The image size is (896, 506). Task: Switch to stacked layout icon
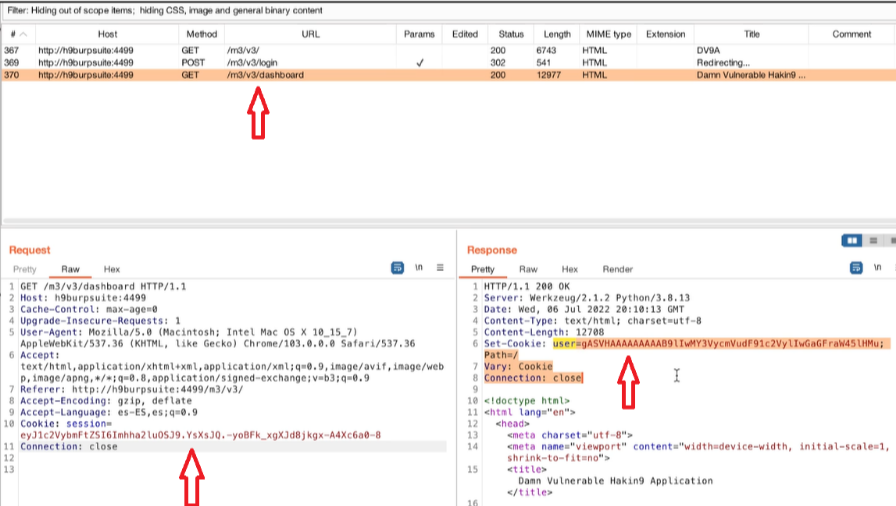point(873,240)
